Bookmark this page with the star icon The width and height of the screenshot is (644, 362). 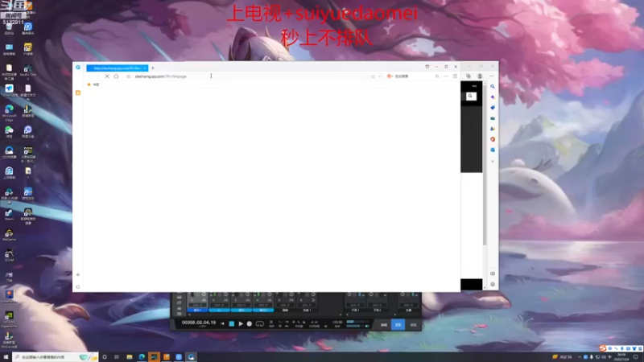128,76
